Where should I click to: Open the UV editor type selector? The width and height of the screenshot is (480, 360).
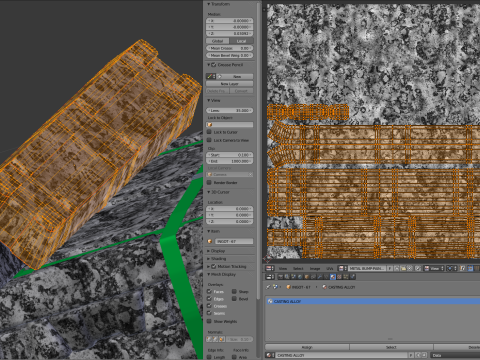coord(270,269)
